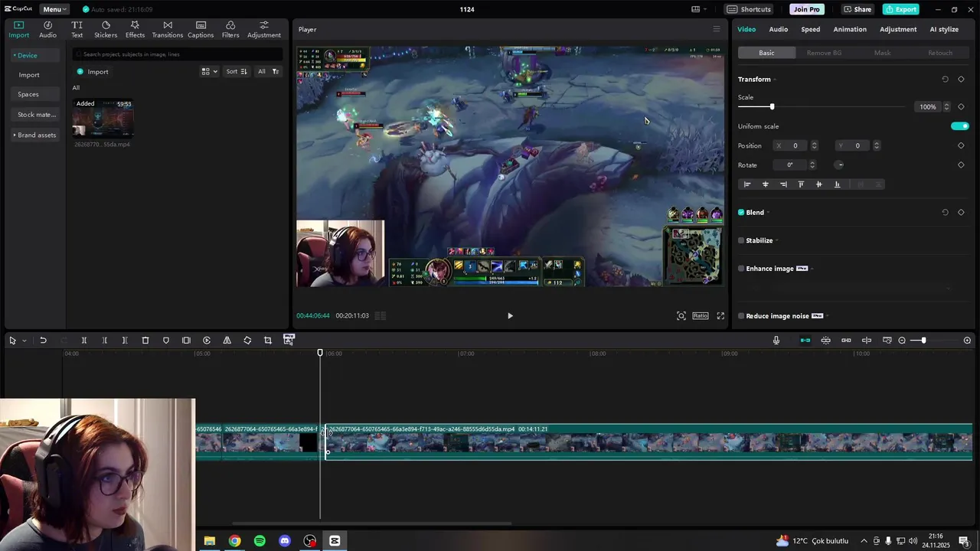Switch to the Animation tab
The image size is (980, 551).
tap(850, 29)
